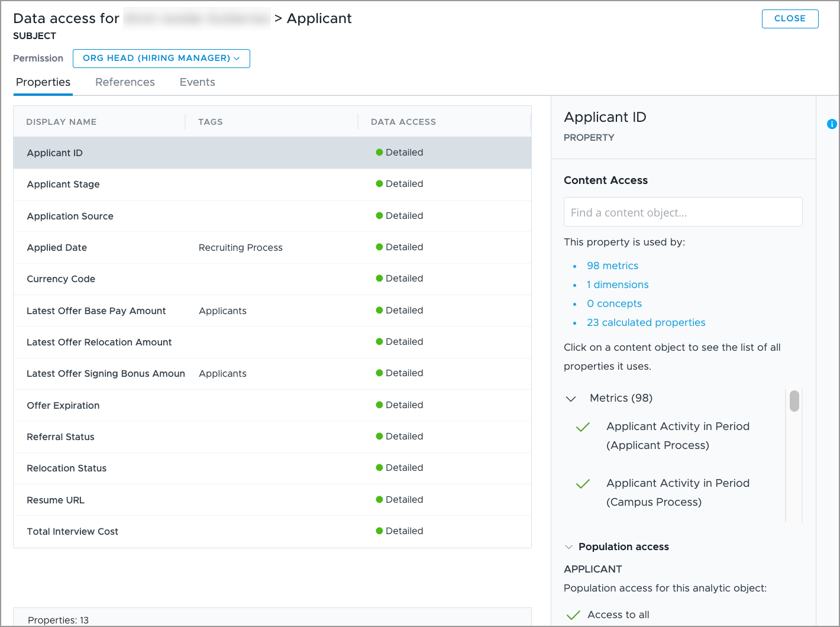Image resolution: width=840 pixels, height=627 pixels.
Task: Open the 98 metrics link
Action: 612,266
